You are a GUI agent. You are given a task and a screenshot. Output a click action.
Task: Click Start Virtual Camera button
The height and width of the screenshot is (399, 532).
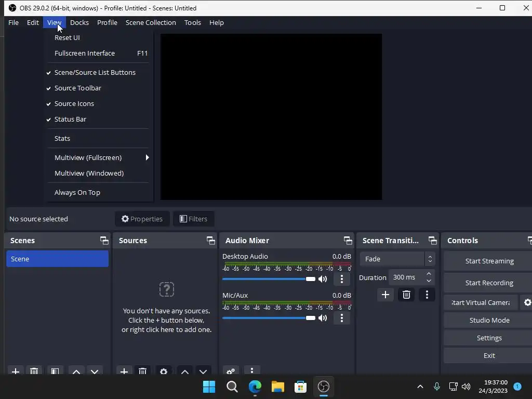(x=481, y=302)
